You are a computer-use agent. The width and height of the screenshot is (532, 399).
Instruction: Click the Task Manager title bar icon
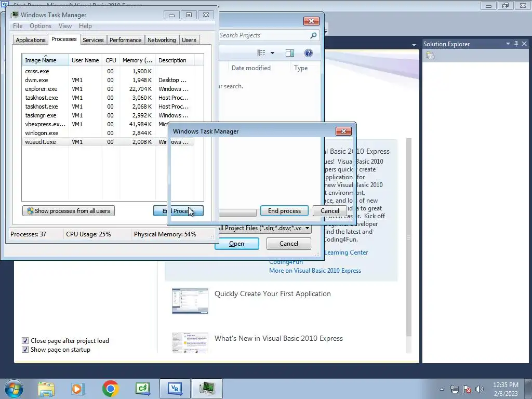tap(14, 15)
